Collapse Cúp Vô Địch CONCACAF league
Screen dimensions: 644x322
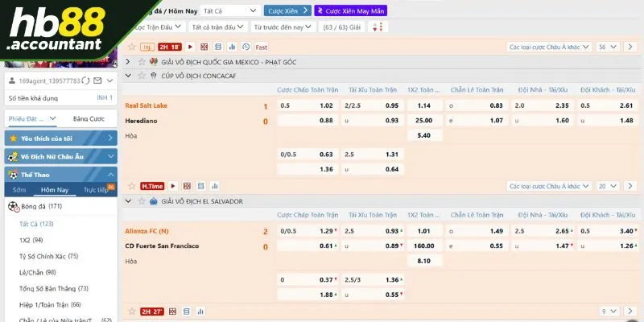click(128, 76)
